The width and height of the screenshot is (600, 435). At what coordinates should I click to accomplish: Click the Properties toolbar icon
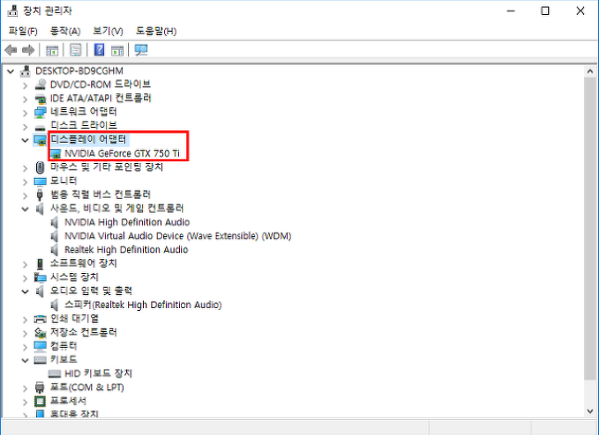[75, 50]
